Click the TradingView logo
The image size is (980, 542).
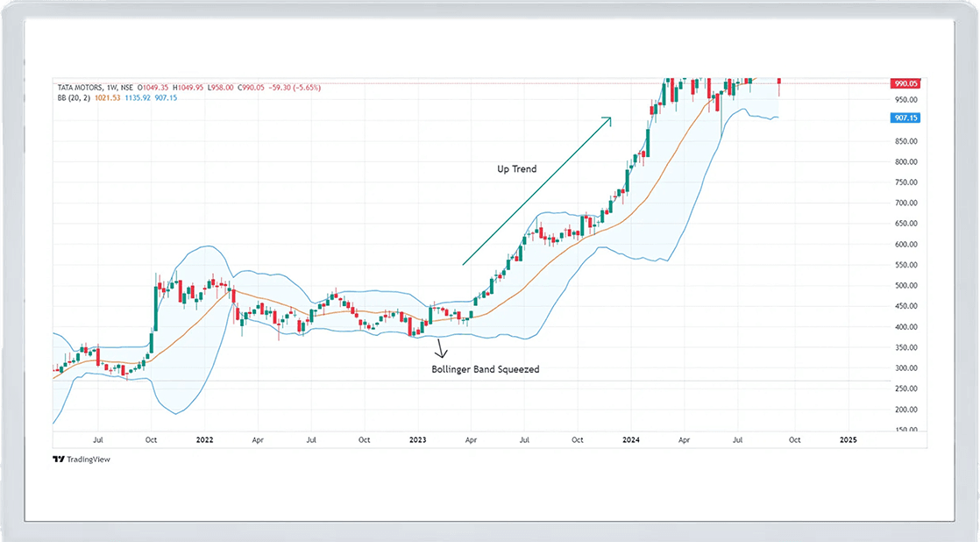tap(82, 460)
